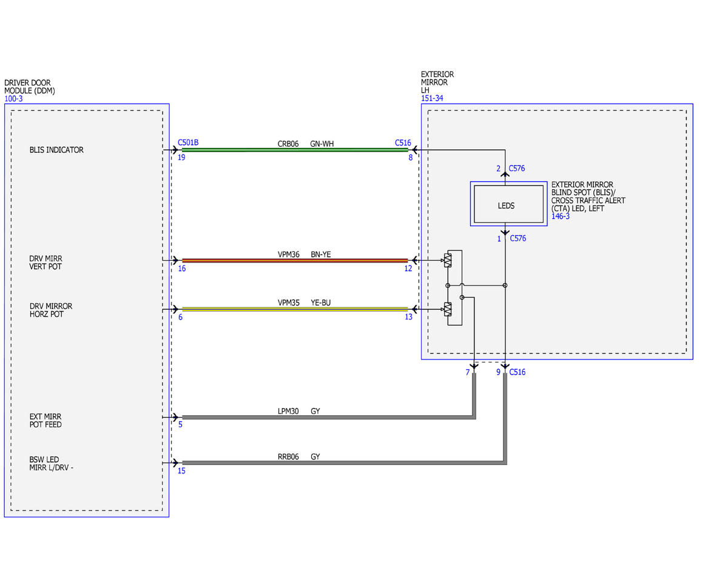Open the 151-34 exterior mirror link
Viewport: 728px width, 562px height.
point(431,98)
